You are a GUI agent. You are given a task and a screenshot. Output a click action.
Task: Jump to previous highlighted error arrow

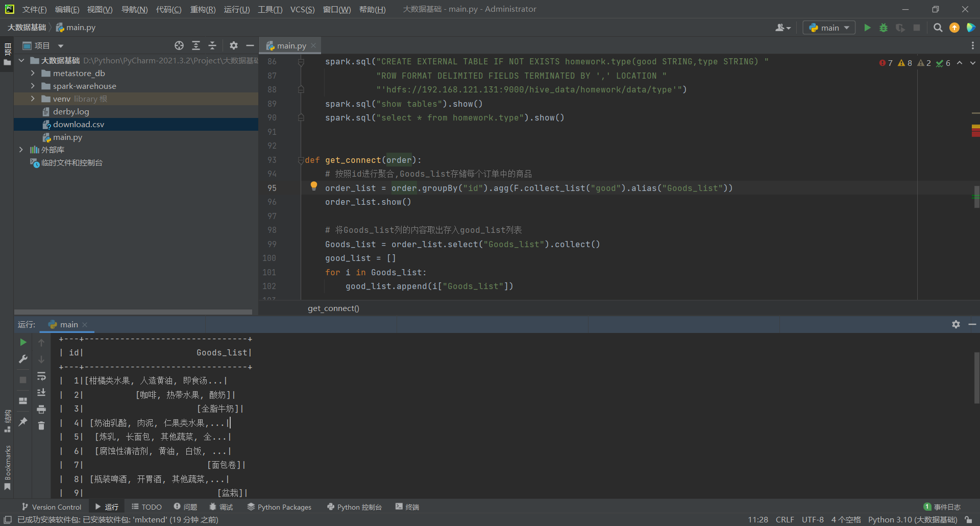coord(960,63)
